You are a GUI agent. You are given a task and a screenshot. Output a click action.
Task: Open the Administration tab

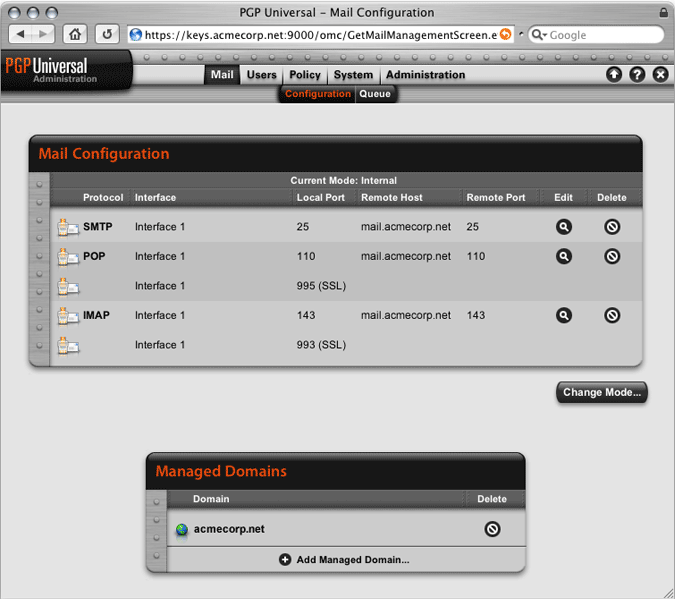point(425,75)
